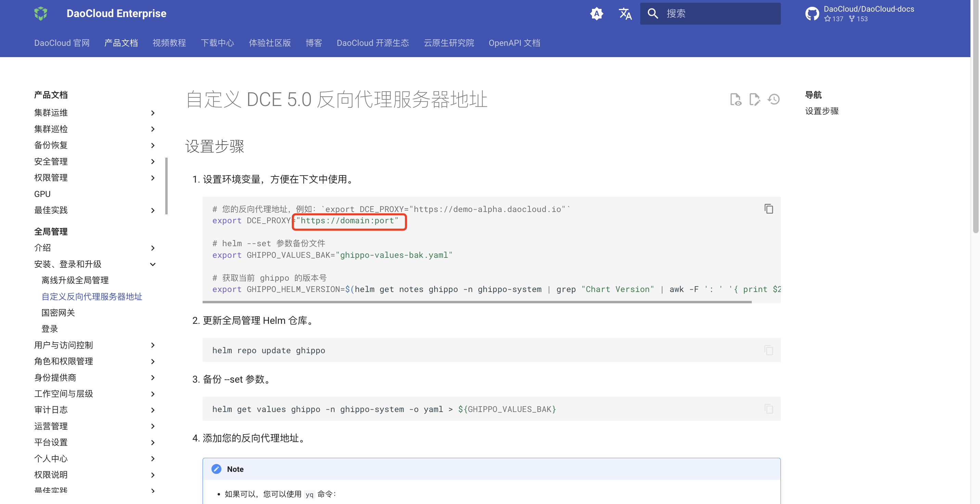Open the GPU sidebar link
980x504 pixels.
pyautogui.click(x=42, y=194)
